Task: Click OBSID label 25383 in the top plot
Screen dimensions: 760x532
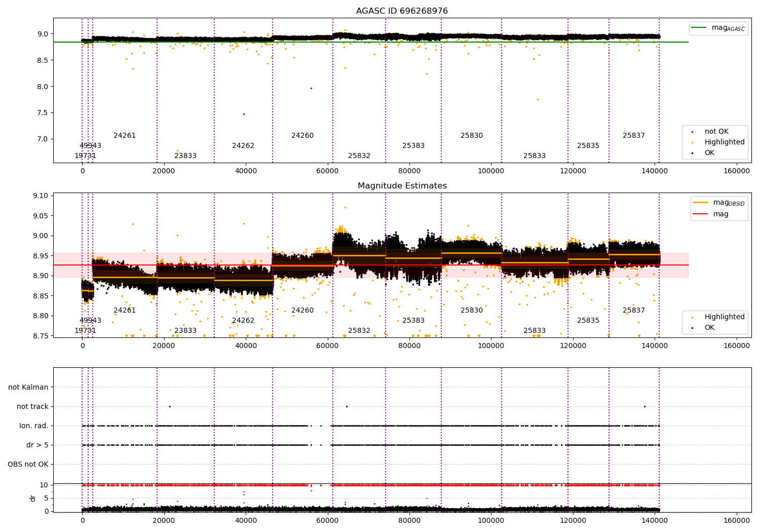Action: pyautogui.click(x=413, y=146)
